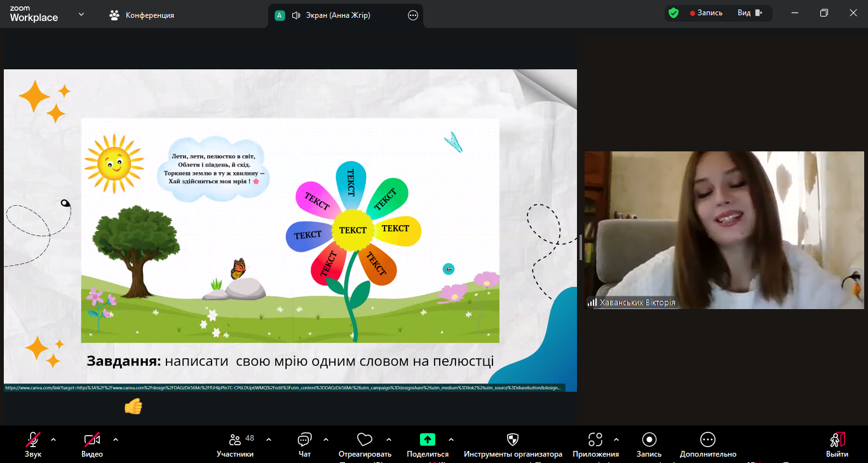
Task: Expand chat options chevron
Action: pyautogui.click(x=326, y=439)
